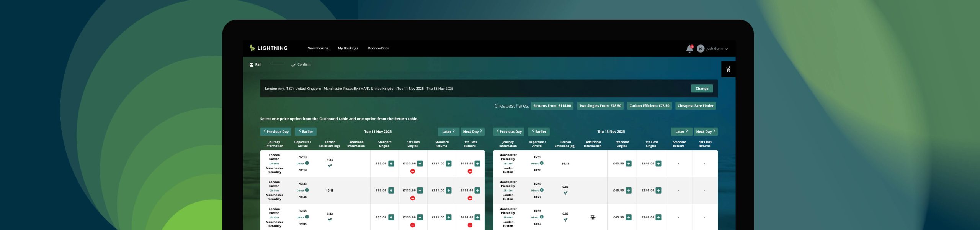This screenshot has width=980, height=230.
Task: Click info icon for 12:13 outbound Direct train
Action: point(307,163)
